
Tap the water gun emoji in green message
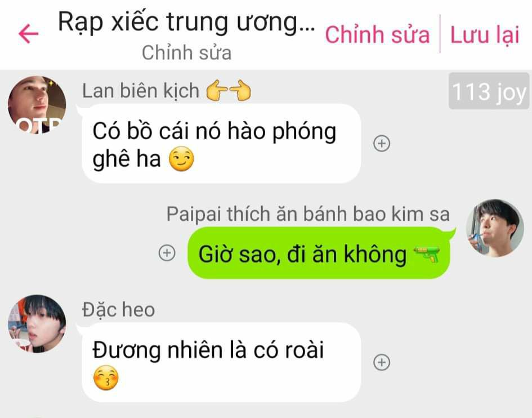(x=427, y=255)
